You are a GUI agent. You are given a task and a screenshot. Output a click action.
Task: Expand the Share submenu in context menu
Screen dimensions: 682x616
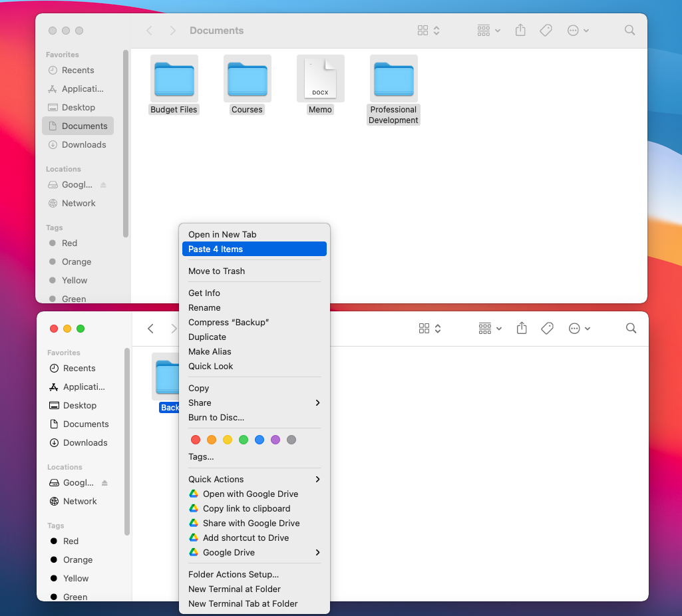pos(317,403)
